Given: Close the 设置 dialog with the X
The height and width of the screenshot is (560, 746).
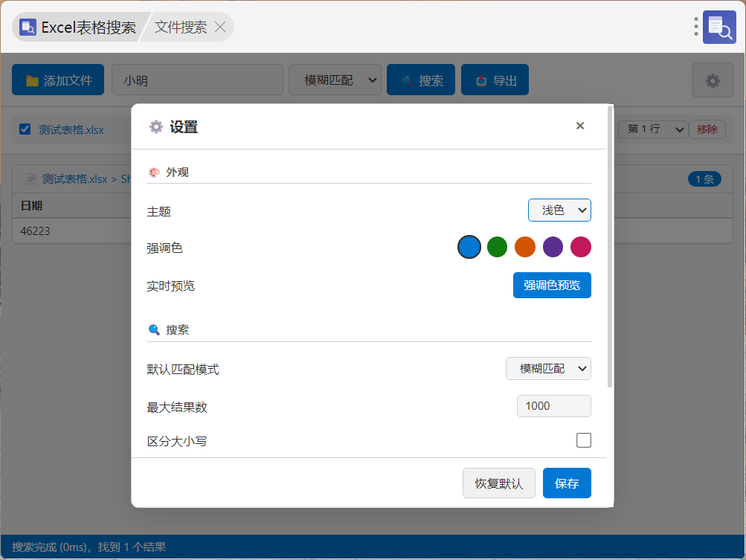Looking at the screenshot, I should (x=580, y=126).
